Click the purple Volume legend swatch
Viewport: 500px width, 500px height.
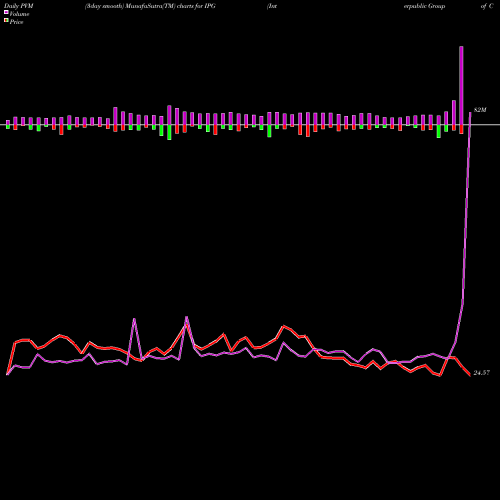pos(6,12)
